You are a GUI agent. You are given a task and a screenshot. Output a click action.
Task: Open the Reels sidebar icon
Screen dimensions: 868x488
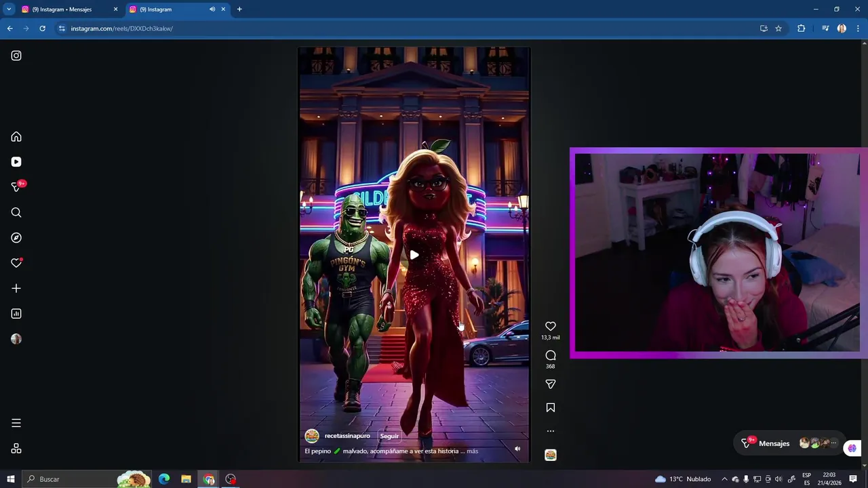(16, 162)
